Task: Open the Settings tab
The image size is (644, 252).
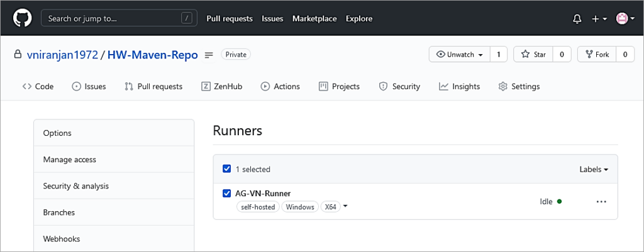Action: tap(519, 87)
